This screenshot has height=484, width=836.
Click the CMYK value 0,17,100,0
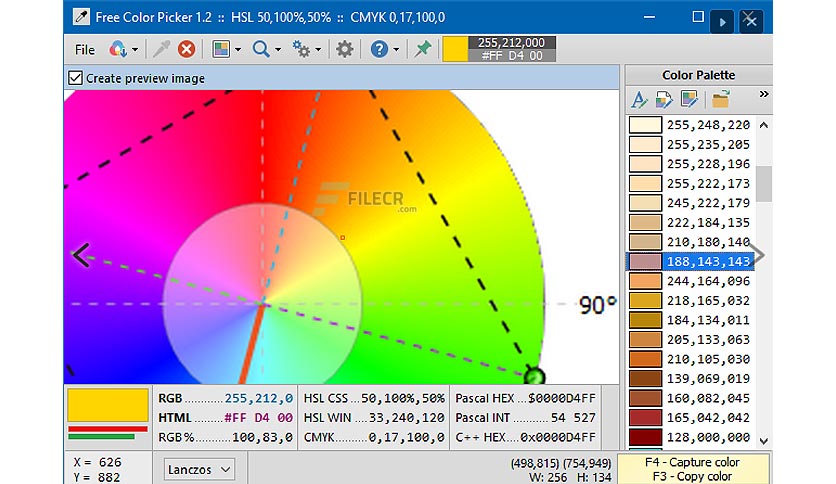point(407,437)
